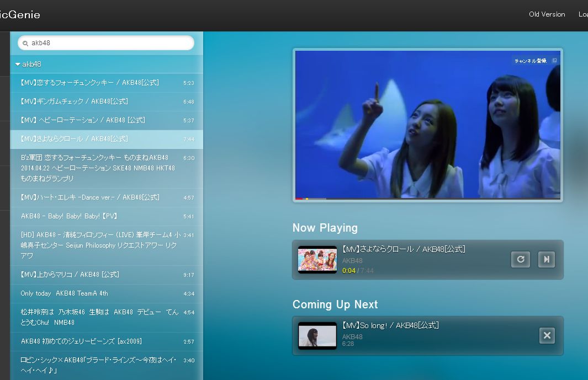Click the チャンネル登録 subscribe overlay
588x380 pixels.
click(535, 61)
